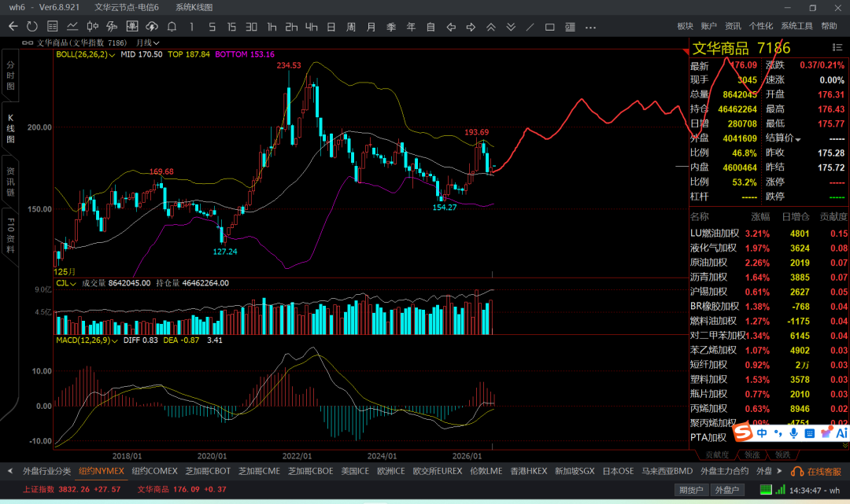
Task: Select the 纽约COMEX exchange tab
Action: (x=154, y=471)
